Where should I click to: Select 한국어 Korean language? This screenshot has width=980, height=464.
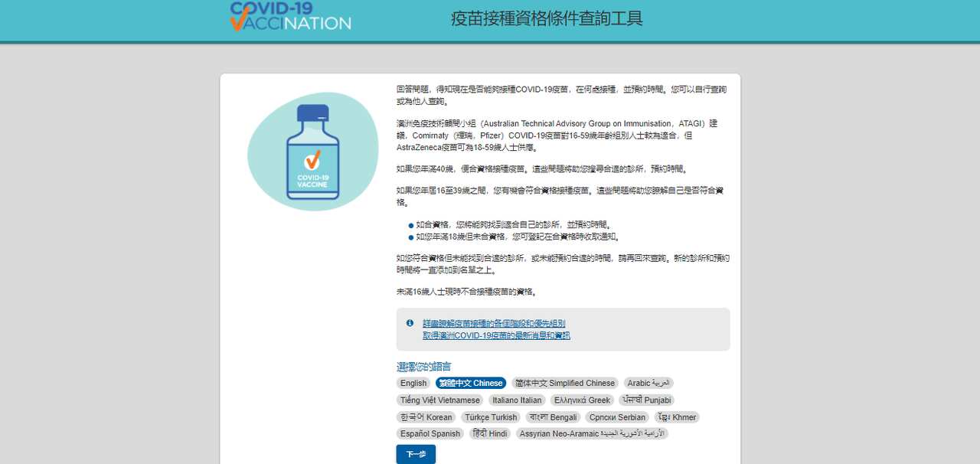coord(425,417)
